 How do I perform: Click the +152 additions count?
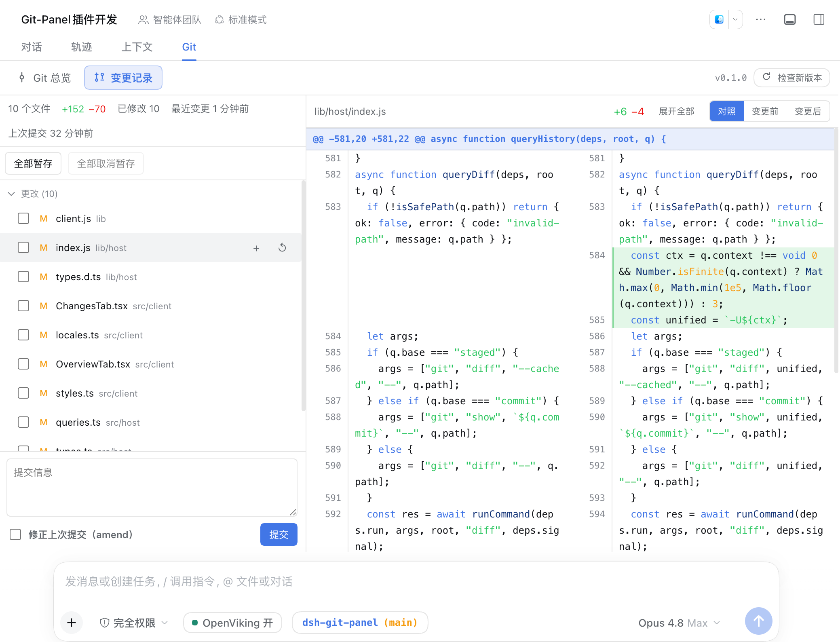73,109
